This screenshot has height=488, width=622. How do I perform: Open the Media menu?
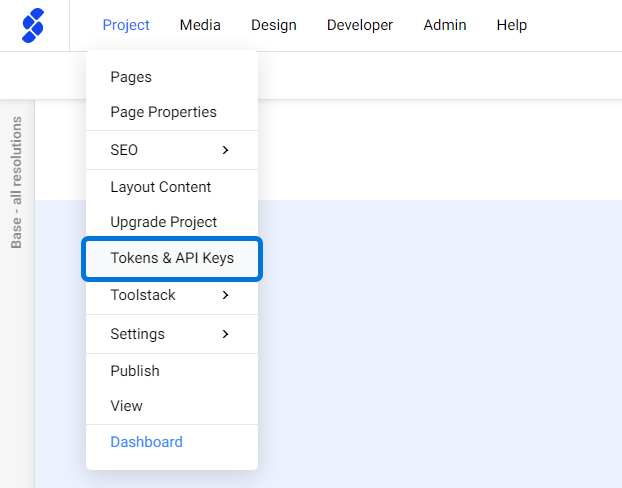pos(200,25)
